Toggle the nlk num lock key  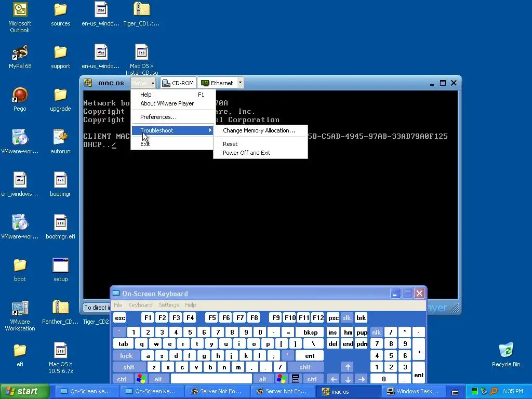[x=376, y=332]
